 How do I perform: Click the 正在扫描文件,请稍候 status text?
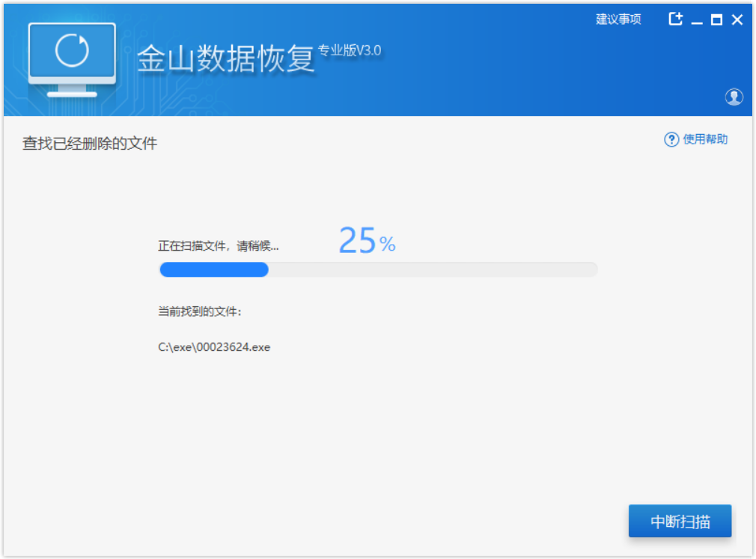(218, 246)
